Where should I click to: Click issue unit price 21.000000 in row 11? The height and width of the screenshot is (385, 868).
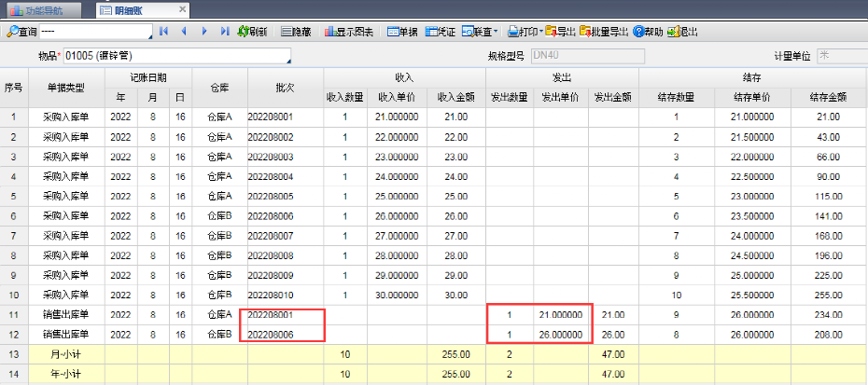pos(560,315)
